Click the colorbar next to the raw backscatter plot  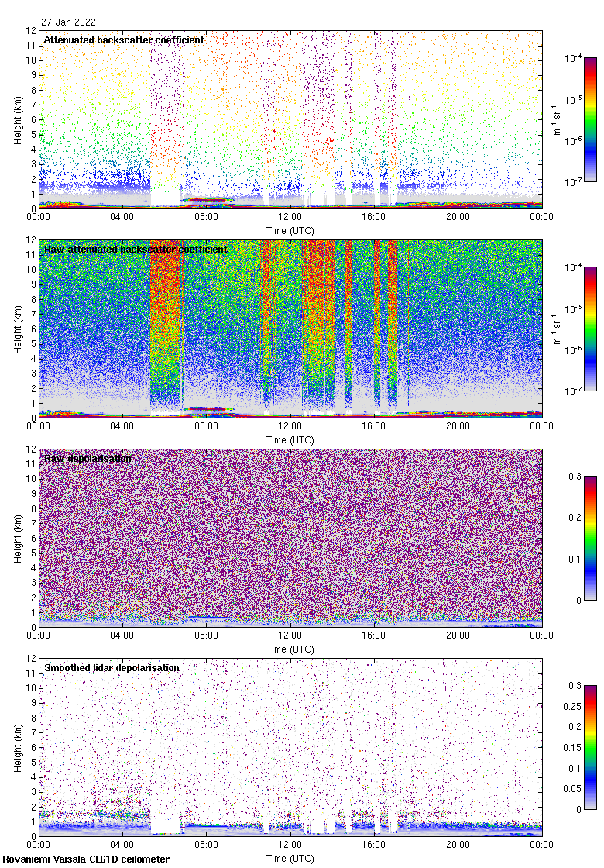click(590, 329)
